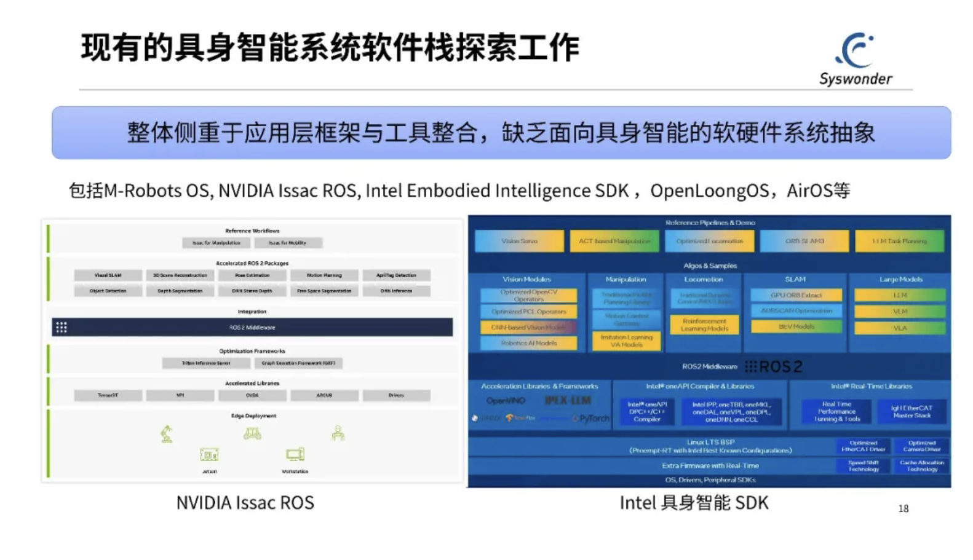Click the ARGUS box
The width and height of the screenshot is (973, 560).
[324, 395]
